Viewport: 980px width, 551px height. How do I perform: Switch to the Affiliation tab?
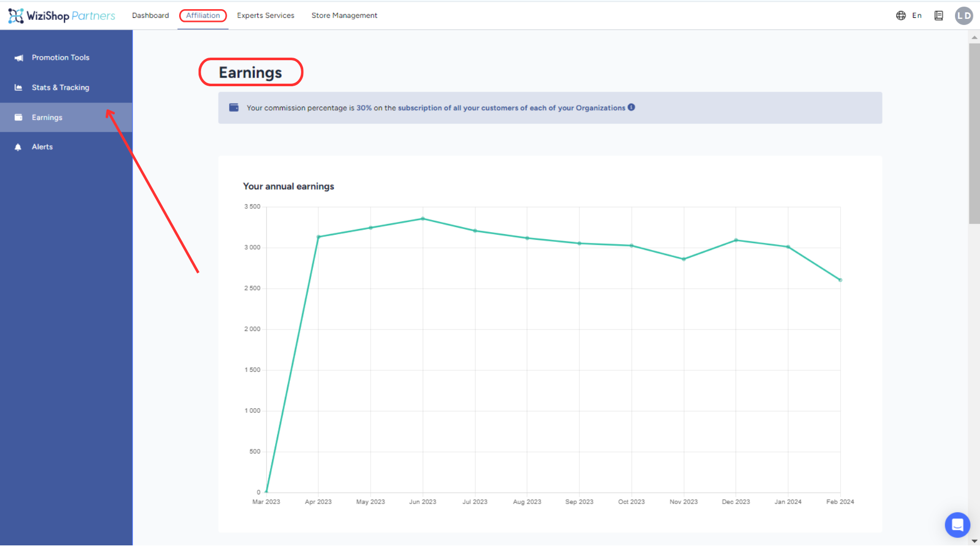coord(203,15)
